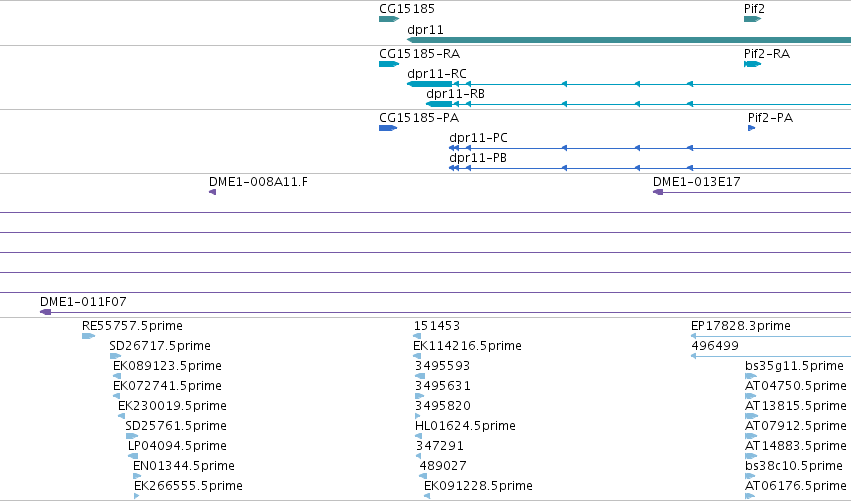851x501 pixels.
Task: Open the dpr11-PC feature label
Action: click(x=478, y=138)
